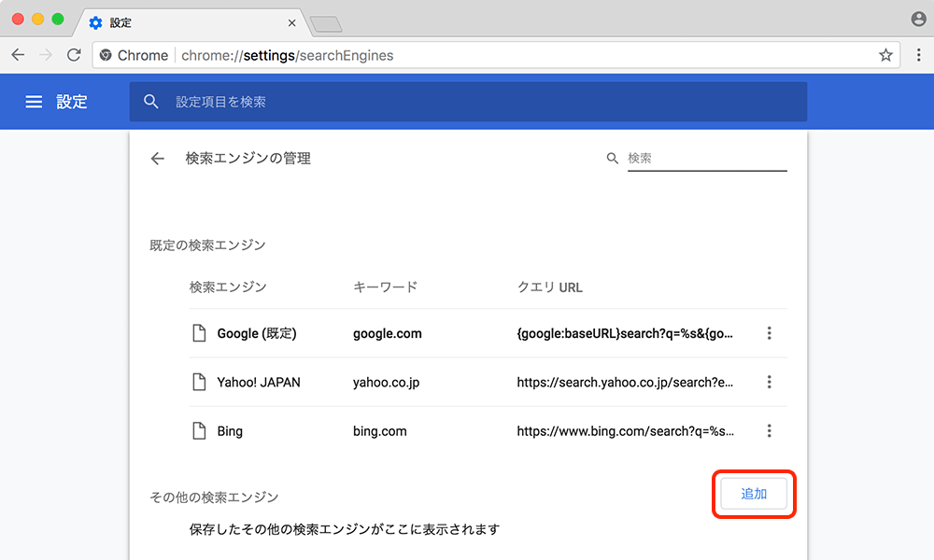Click the macOS green maximize button

tap(58, 19)
